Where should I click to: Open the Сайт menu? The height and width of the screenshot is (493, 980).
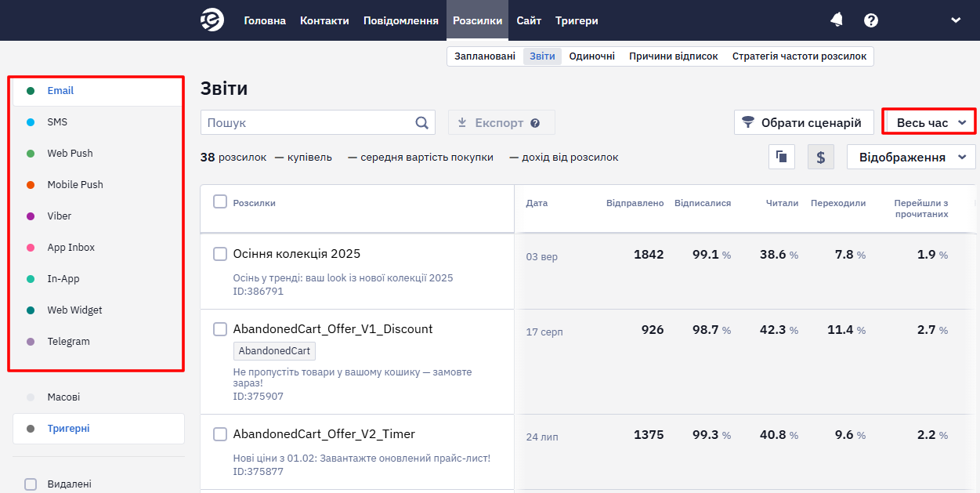click(x=529, y=20)
